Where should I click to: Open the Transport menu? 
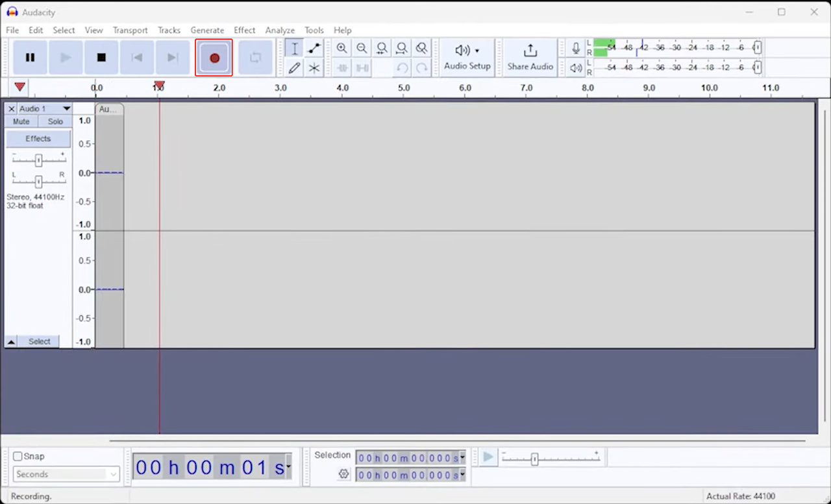click(130, 30)
